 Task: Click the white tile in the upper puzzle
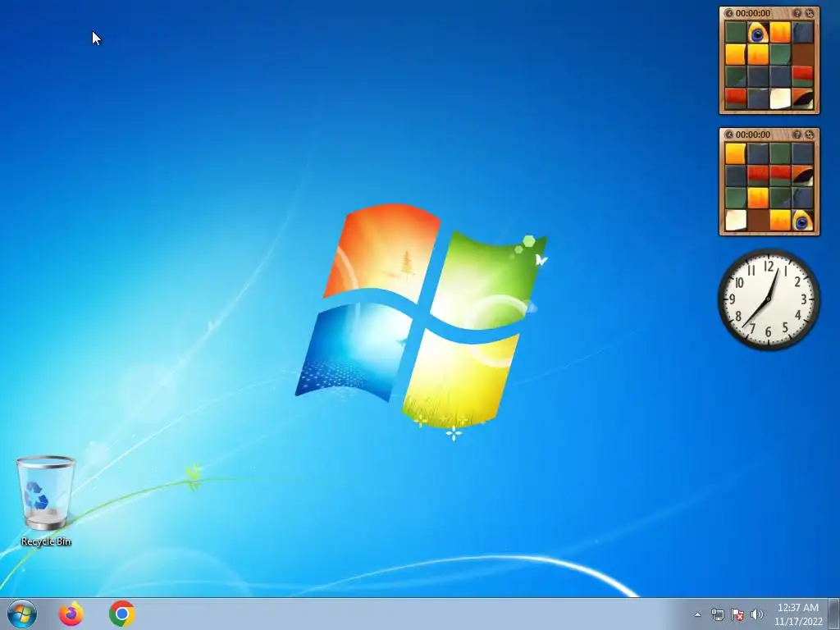[780, 98]
